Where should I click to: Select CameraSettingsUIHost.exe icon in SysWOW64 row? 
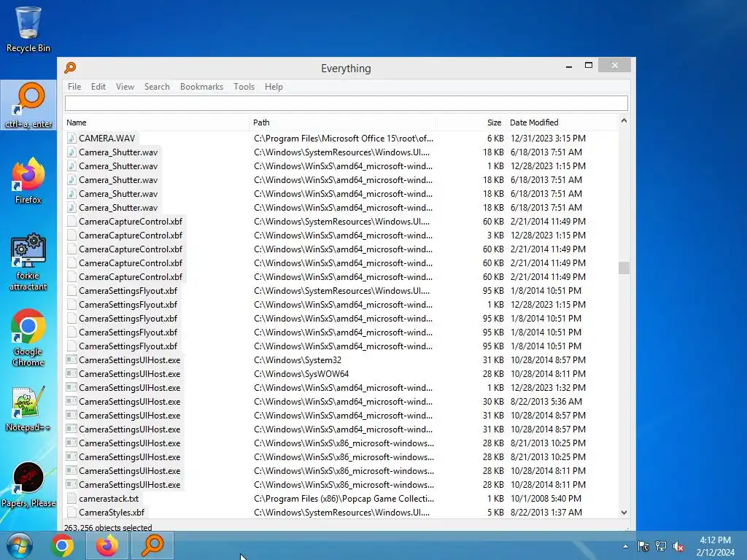(71, 374)
